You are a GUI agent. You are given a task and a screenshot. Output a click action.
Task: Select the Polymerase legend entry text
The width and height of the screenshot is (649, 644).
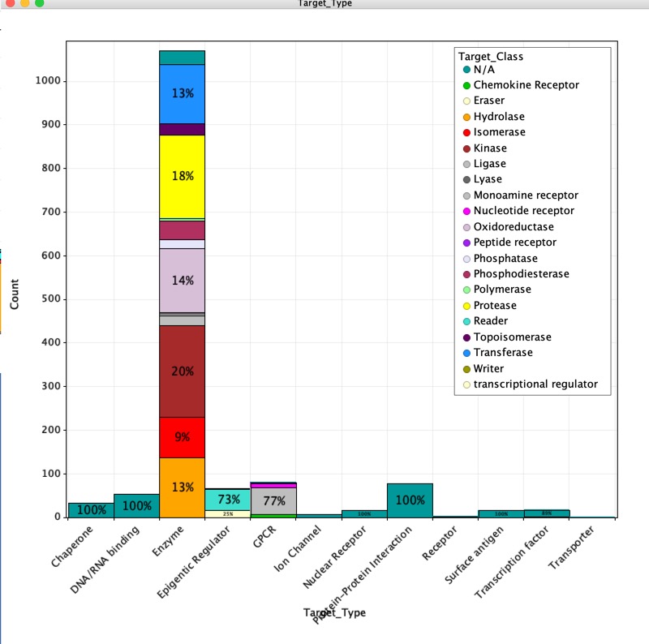point(502,290)
